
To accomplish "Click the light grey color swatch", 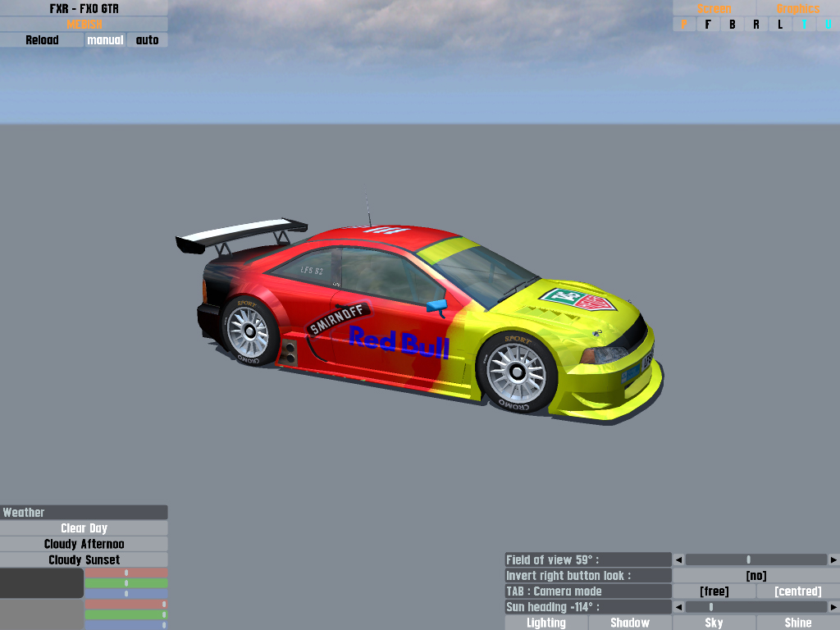I will point(41,614).
